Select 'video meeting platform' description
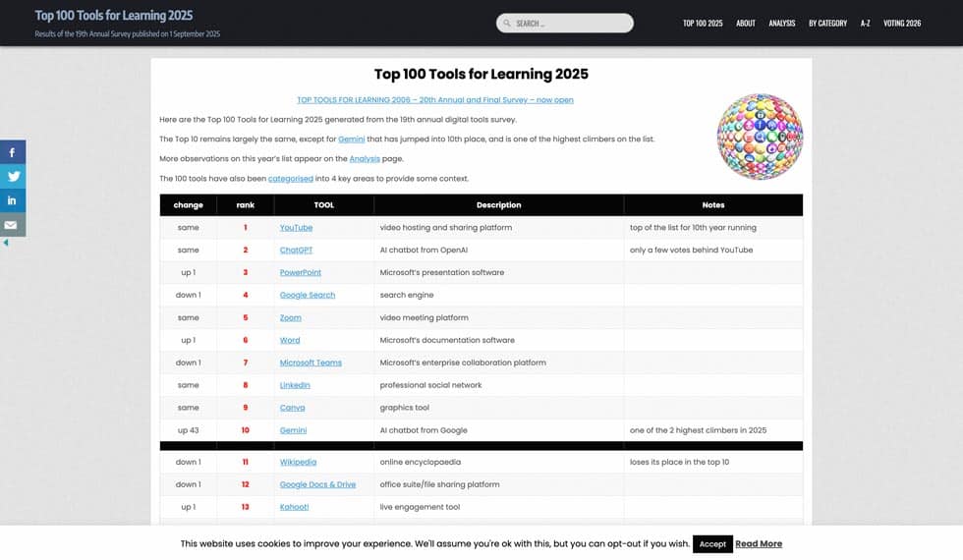The image size is (963, 560). [x=424, y=318]
